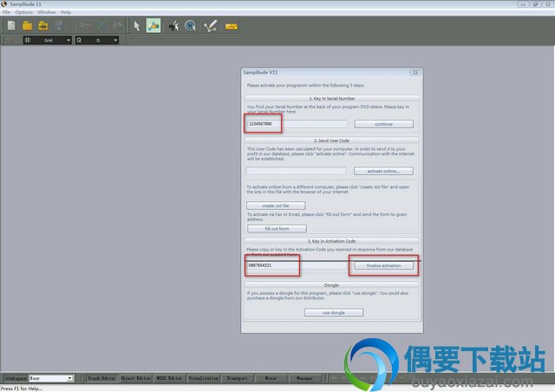Click the Q quantize icon in toolbar
Viewport: 555px width, 392px height.
coord(79,40)
